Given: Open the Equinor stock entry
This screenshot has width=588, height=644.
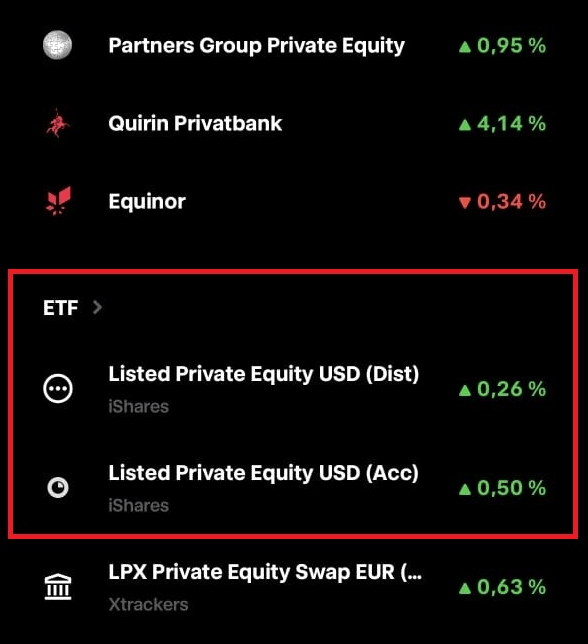Looking at the screenshot, I should 294,201.
